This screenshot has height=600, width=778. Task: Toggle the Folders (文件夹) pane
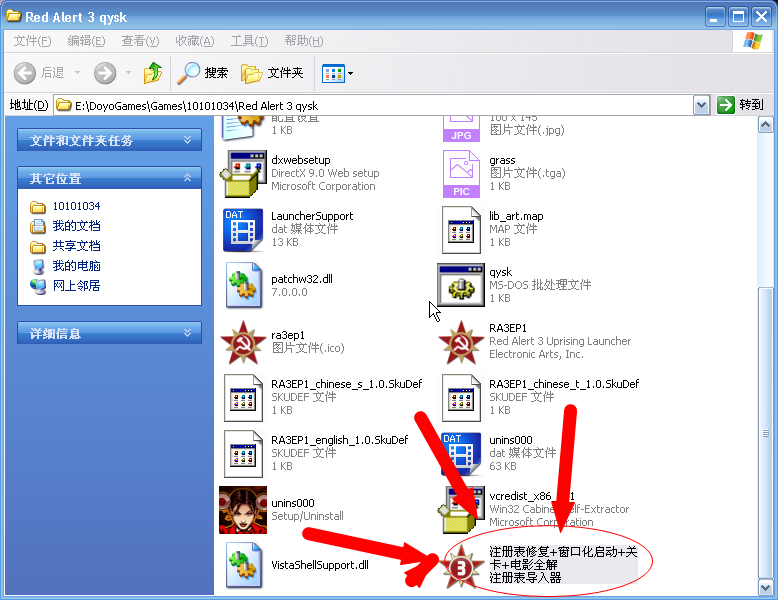(x=272, y=73)
